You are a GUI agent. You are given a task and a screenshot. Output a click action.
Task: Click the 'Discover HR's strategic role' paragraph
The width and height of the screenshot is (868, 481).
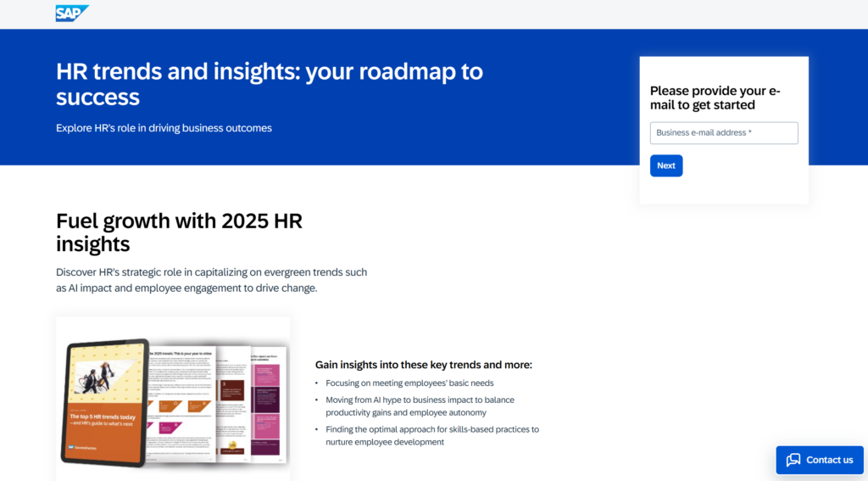pos(211,280)
